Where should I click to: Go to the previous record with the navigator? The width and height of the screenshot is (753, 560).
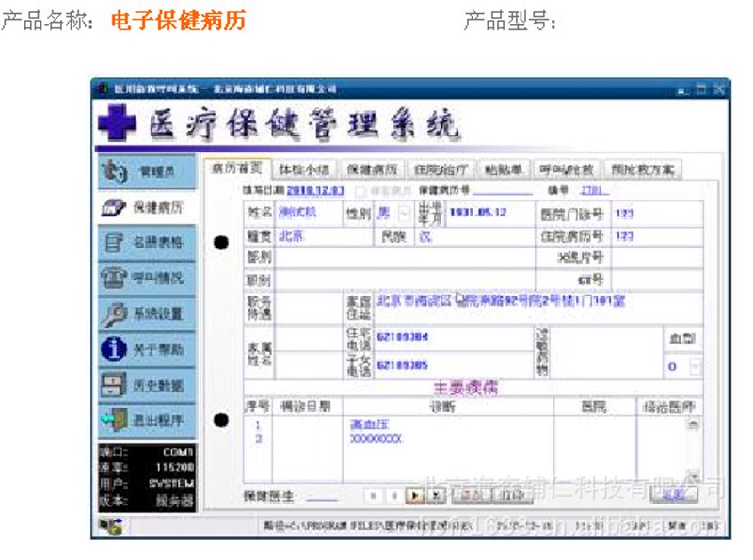[x=393, y=496]
